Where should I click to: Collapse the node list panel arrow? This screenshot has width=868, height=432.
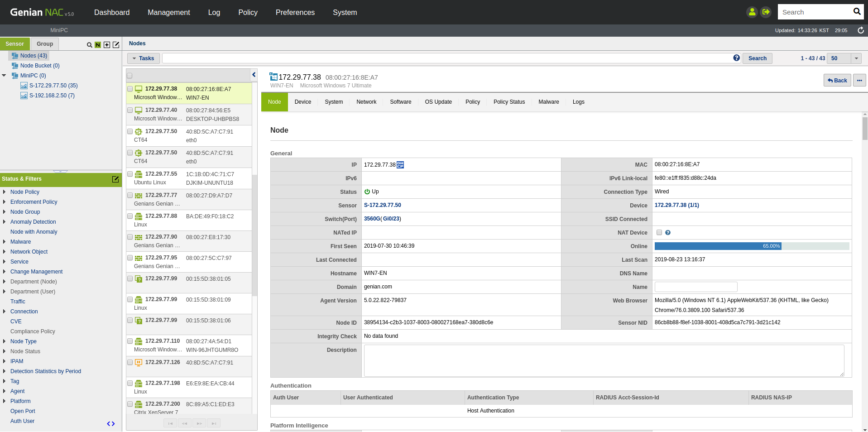pyautogui.click(x=254, y=75)
